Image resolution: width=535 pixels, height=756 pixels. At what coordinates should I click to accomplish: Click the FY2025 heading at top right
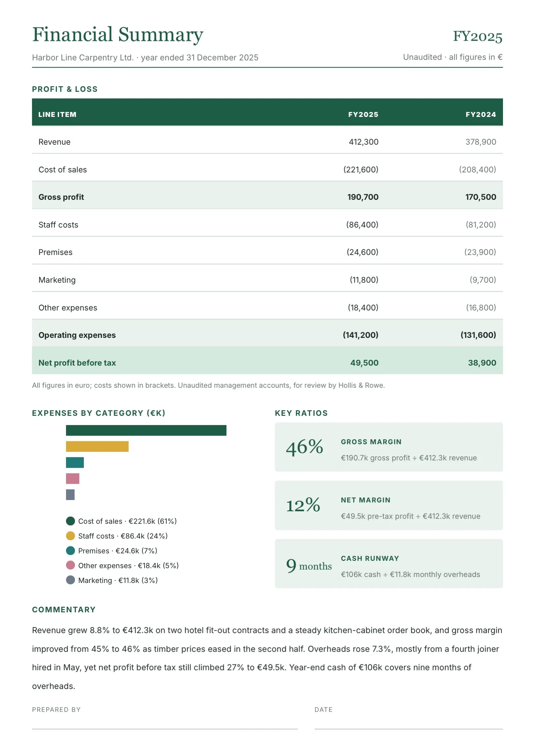pyautogui.click(x=477, y=36)
